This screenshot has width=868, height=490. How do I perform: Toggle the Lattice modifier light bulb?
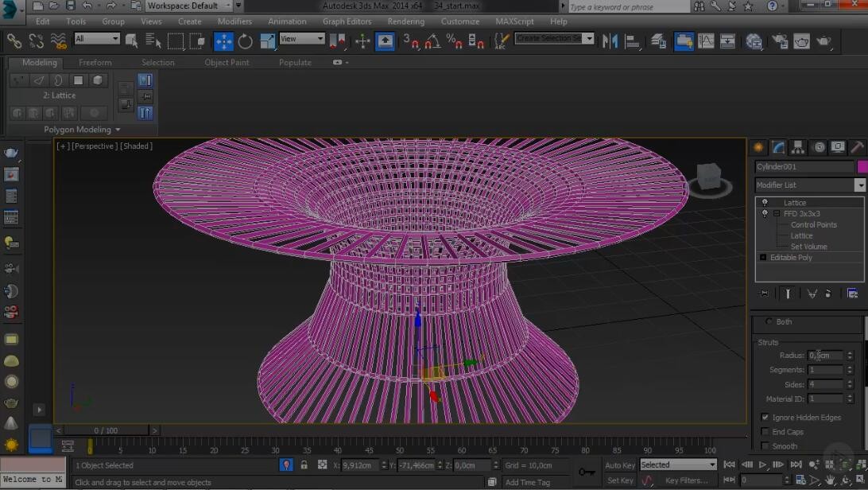(x=765, y=203)
